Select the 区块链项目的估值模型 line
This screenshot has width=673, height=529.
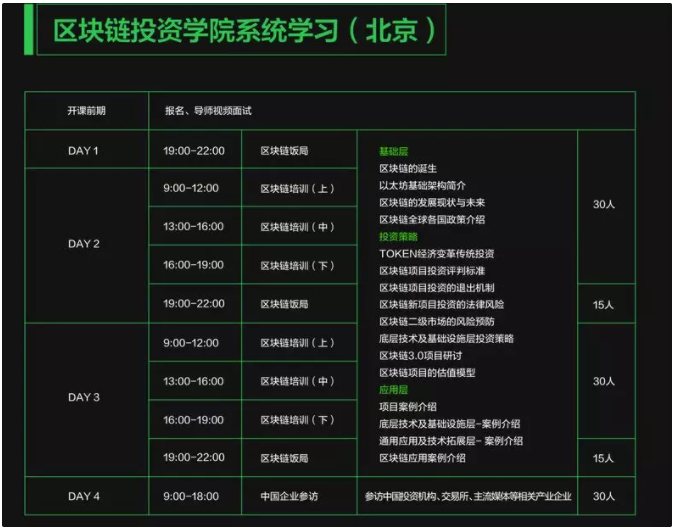tap(427, 373)
